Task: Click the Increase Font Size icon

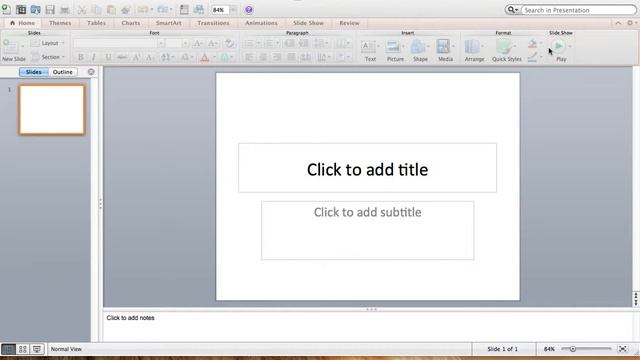Action: tap(198, 43)
